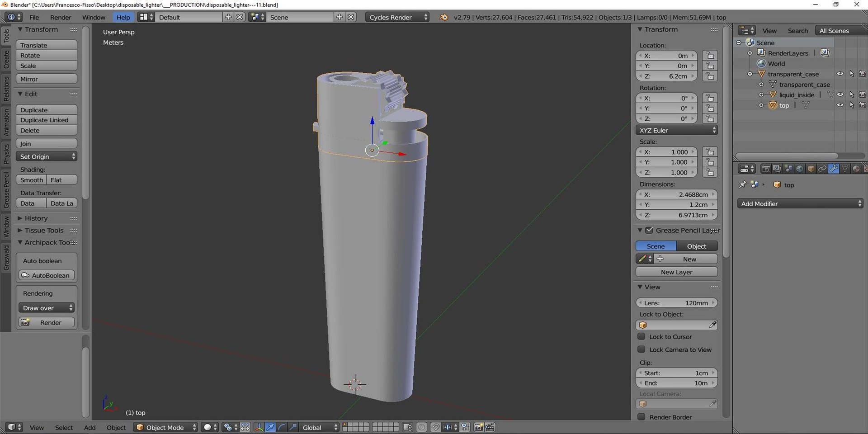Open the Object Mode dropdown
The height and width of the screenshot is (434, 868).
(166, 427)
